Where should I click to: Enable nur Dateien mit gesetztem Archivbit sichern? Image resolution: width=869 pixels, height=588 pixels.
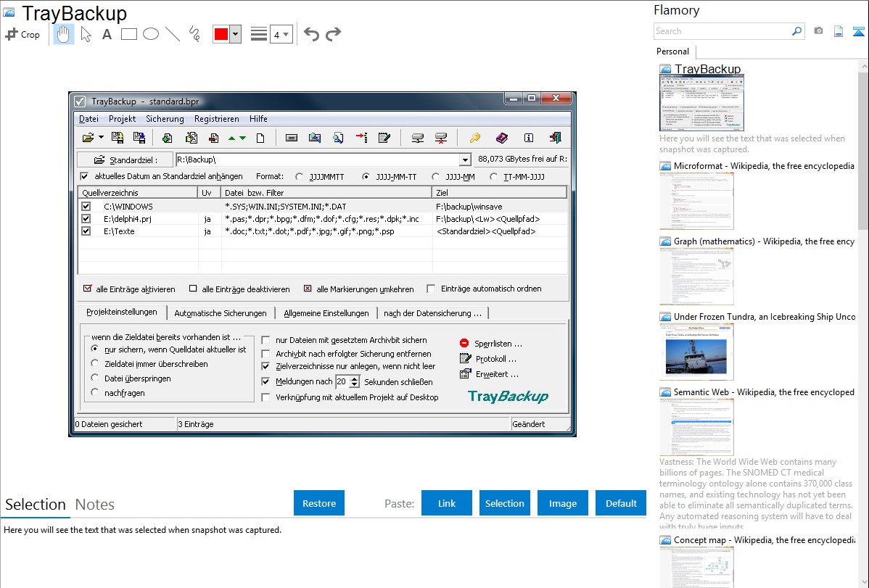coord(265,340)
